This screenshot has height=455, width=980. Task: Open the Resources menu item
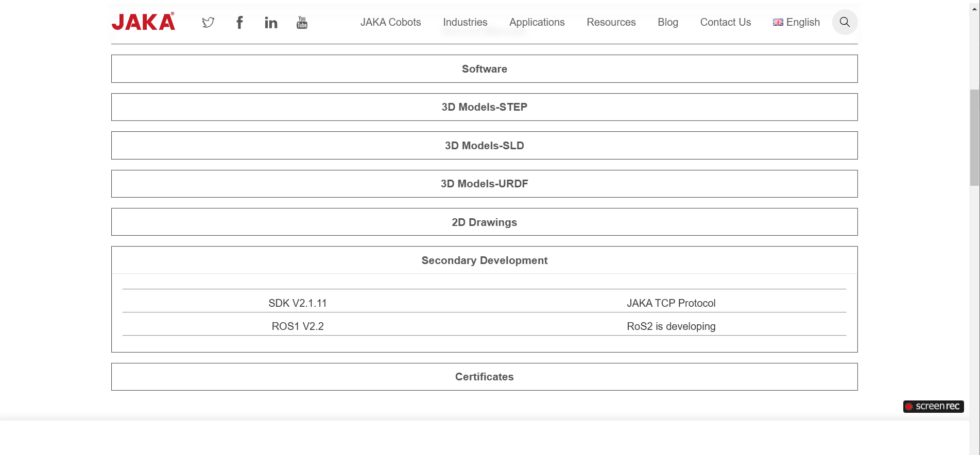tap(611, 22)
